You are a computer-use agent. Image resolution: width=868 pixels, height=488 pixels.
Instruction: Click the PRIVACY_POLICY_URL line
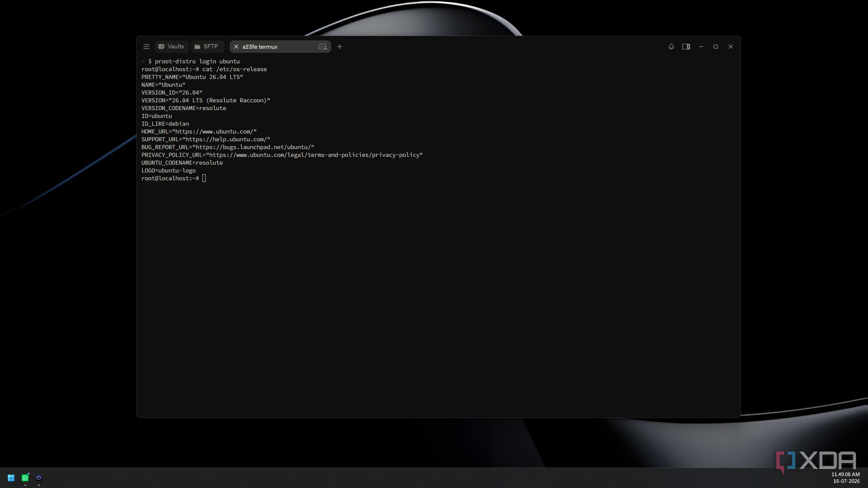tap(282, 155)
